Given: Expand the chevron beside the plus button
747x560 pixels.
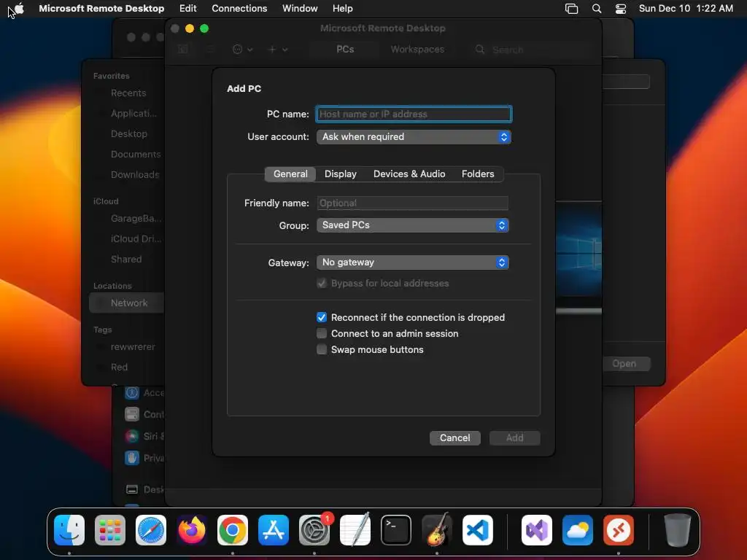Looking at the screenshot, I should (x=285, y=50).
